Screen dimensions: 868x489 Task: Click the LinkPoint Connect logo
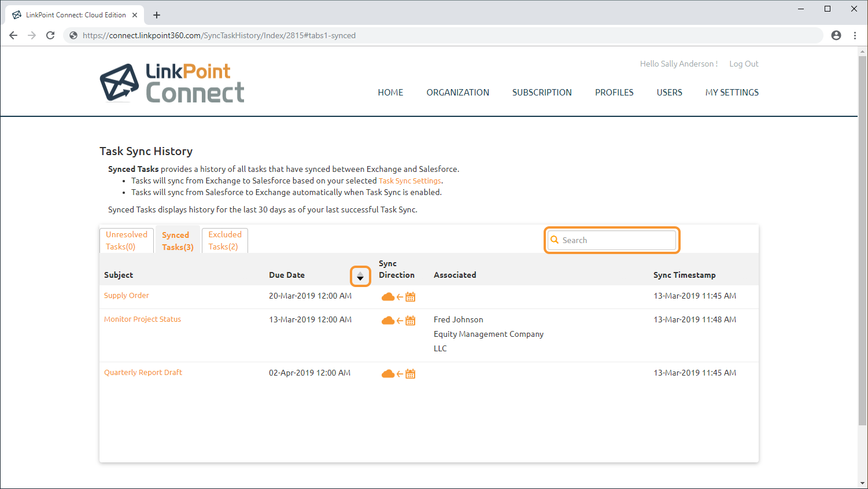click(x=172, y=83)
